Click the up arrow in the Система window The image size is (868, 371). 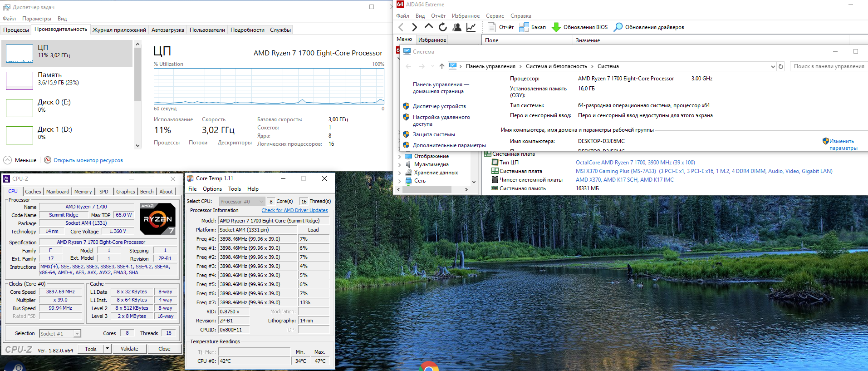(x=442, y=66)
